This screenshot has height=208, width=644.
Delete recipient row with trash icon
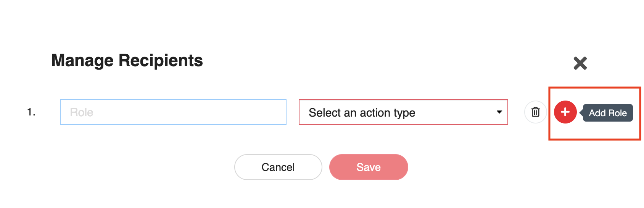535,112
